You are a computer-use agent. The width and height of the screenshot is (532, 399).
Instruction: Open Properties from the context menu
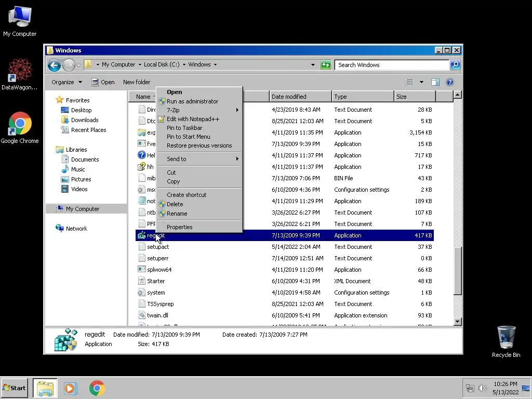tap(199, 227)
